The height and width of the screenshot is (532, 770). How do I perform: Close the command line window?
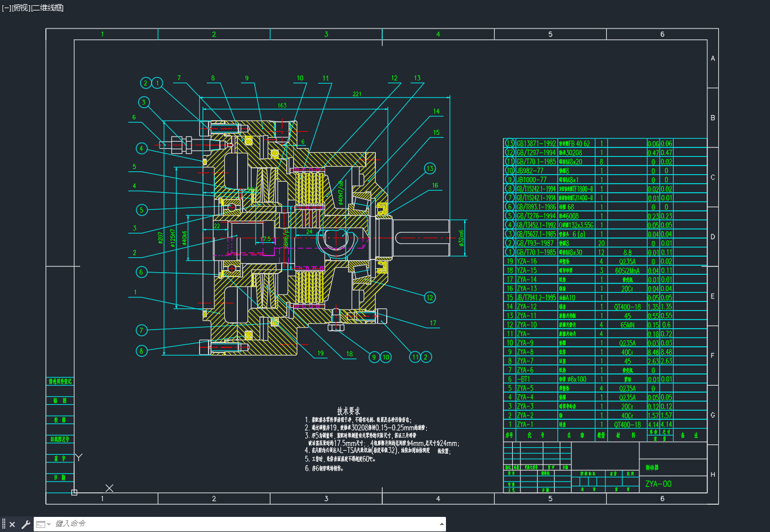(12, 524)
